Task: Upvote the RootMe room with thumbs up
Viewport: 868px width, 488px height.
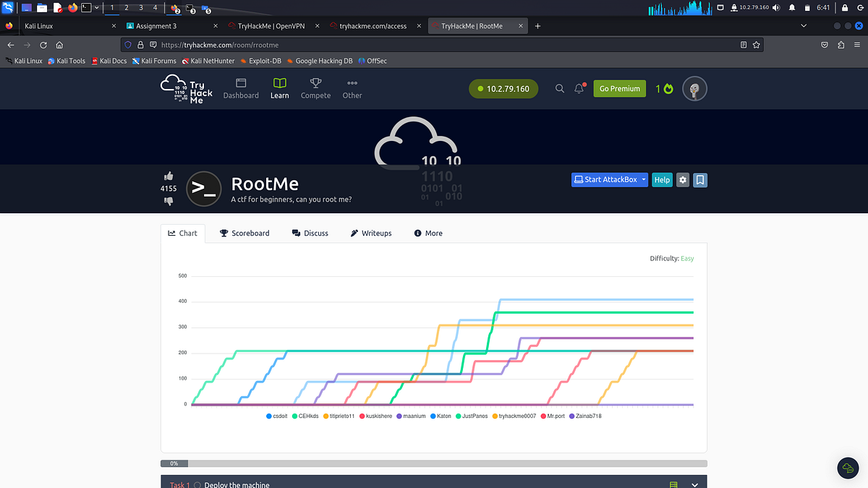Action: (169, 176)
